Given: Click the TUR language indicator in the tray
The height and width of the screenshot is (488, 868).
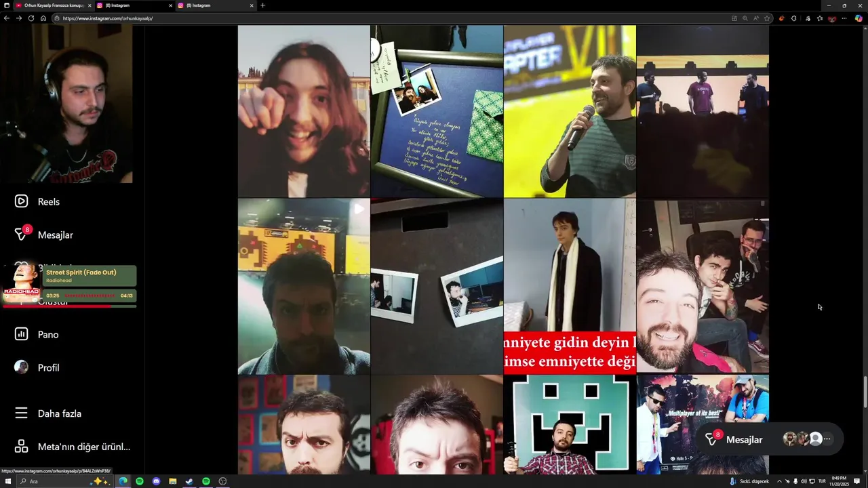Looking at the screenshot, I should [x=822, y=481].
